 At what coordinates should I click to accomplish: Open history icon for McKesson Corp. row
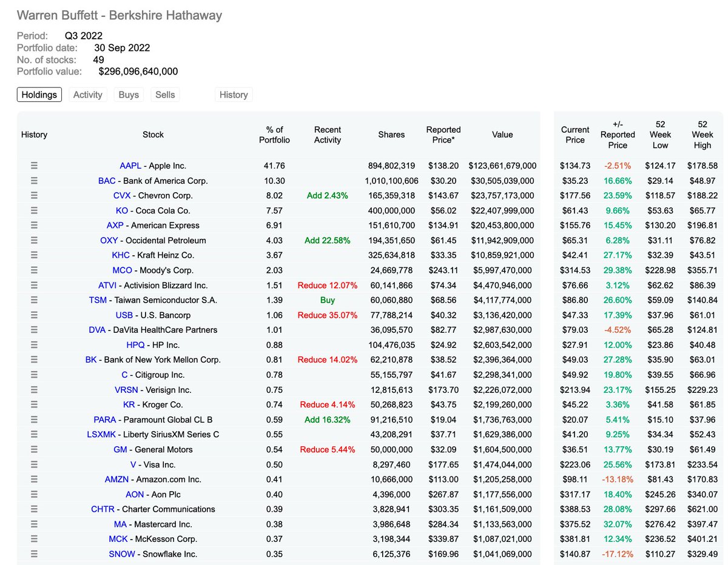click(34, 539)
